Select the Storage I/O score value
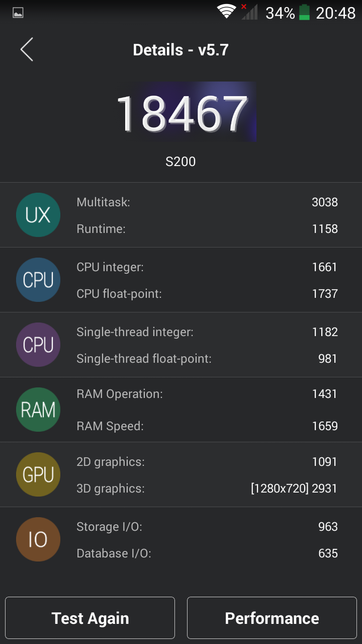This screenshot has width=362, height=644. pyautogui.click(x=327, y=527)
